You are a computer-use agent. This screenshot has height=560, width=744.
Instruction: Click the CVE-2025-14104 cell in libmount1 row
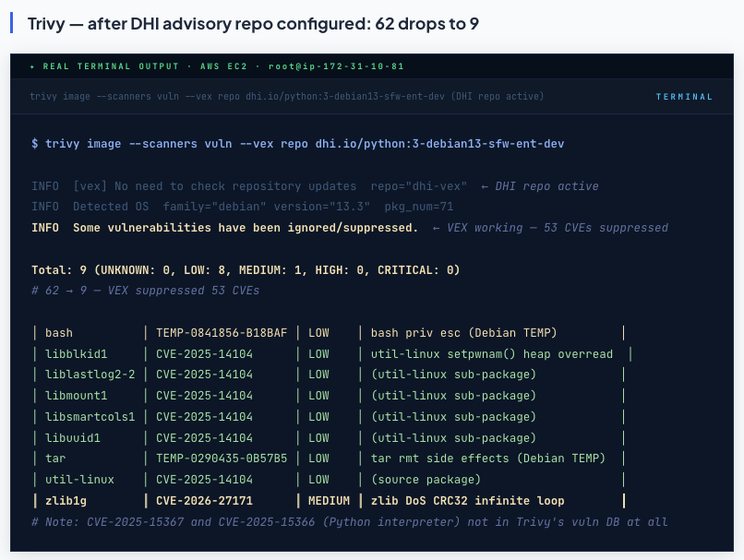point(204,396)
